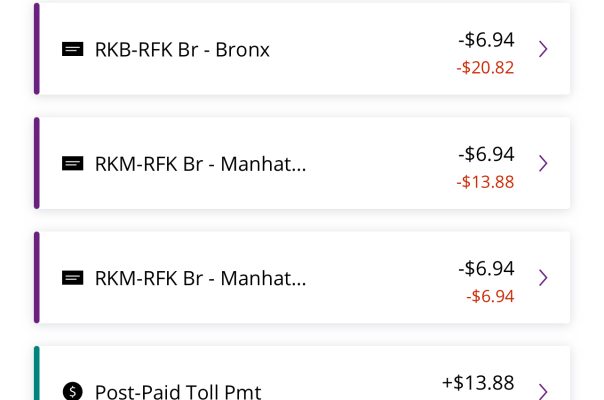Click the dollar coin icon beside Post-Paid Toll Pmt
The image size is (604, 400).
pyautogui.click(x=72, y=391)
